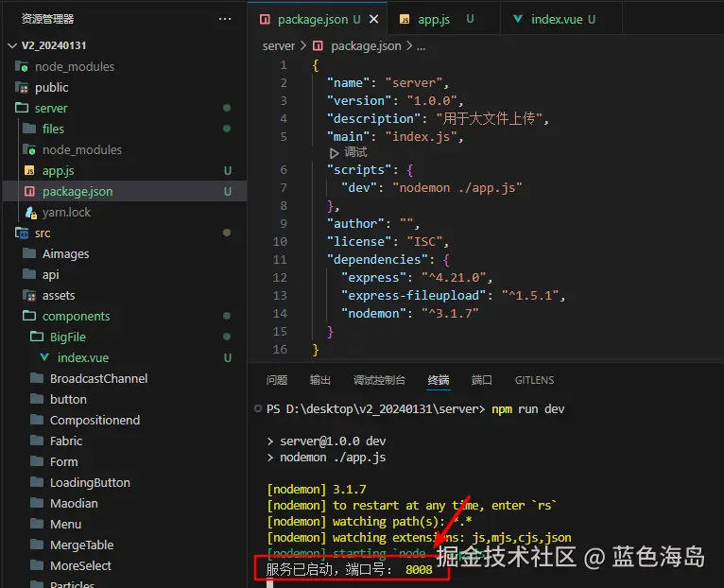Open explorer more actions ellipsis menu
The width and height of the screenshot is (724, 588).
coord(225,19)
